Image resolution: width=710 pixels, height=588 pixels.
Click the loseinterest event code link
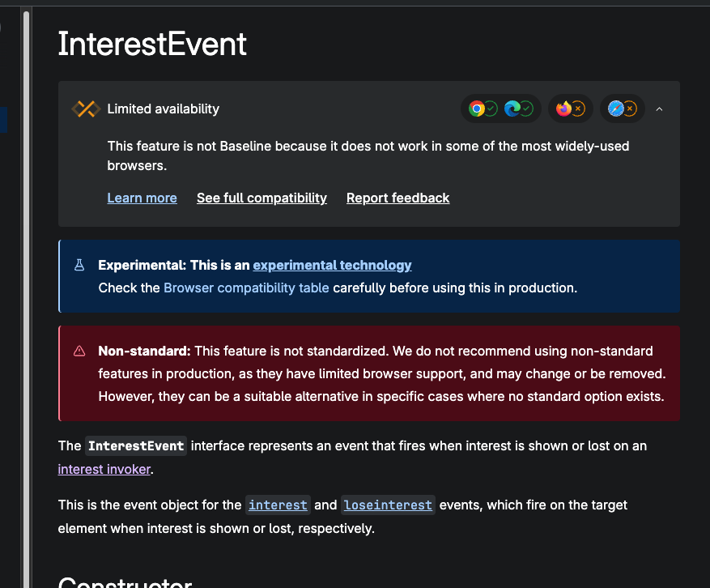pos(388,505)
